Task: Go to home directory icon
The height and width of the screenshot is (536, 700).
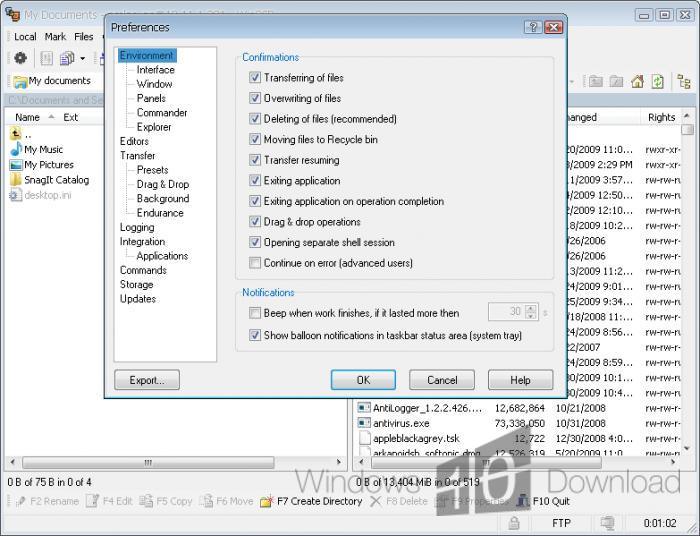Action: [x=637, y=81]
